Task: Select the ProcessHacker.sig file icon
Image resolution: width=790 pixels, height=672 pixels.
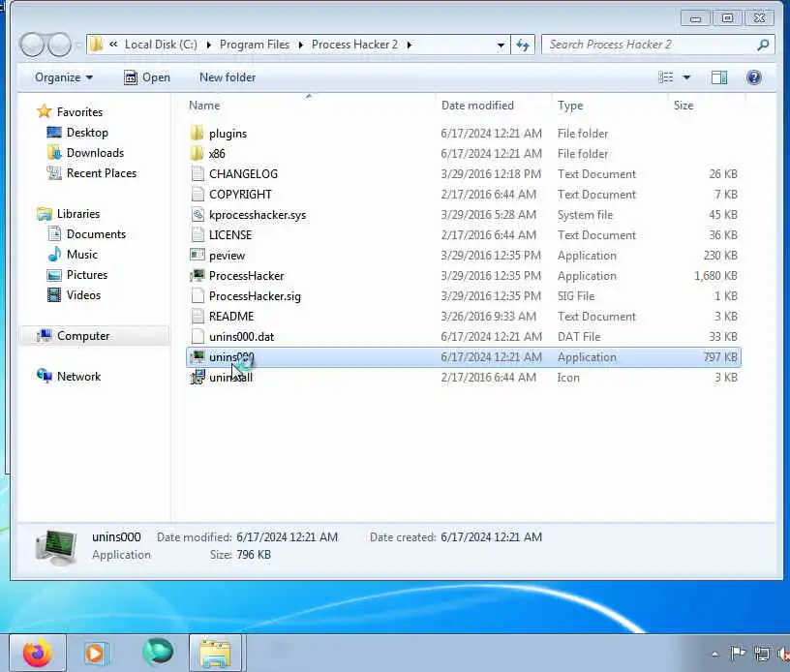Action: click(x=197, y=296)
